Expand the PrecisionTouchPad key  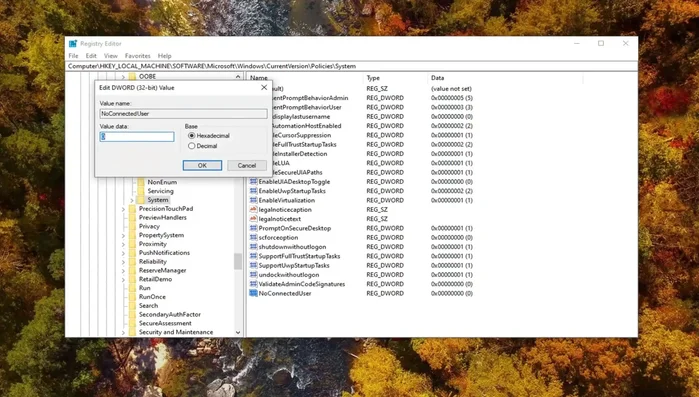123,209
